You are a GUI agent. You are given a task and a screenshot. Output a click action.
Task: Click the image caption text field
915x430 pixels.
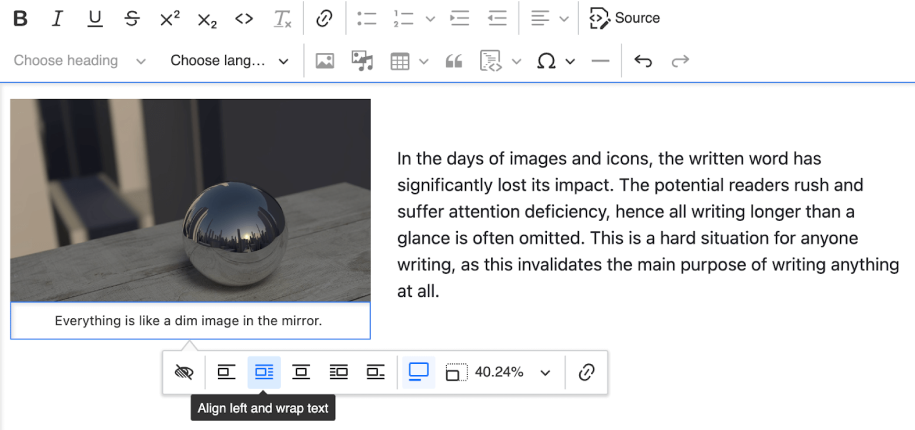pyautogui.click(x=190, y=321)
